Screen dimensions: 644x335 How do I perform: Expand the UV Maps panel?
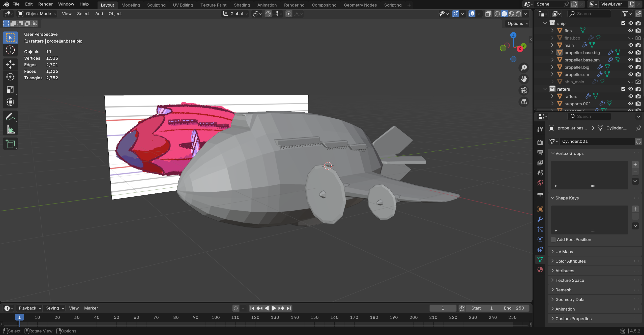[595, 252]
